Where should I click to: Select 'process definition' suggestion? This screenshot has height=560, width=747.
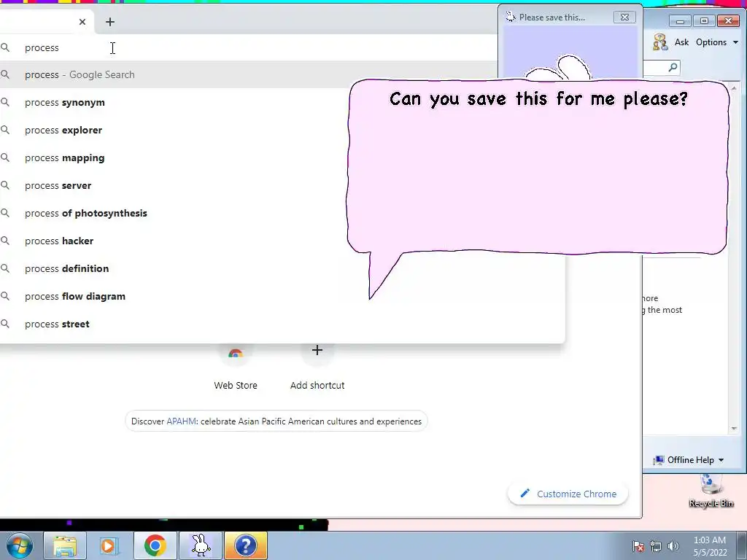281,268
